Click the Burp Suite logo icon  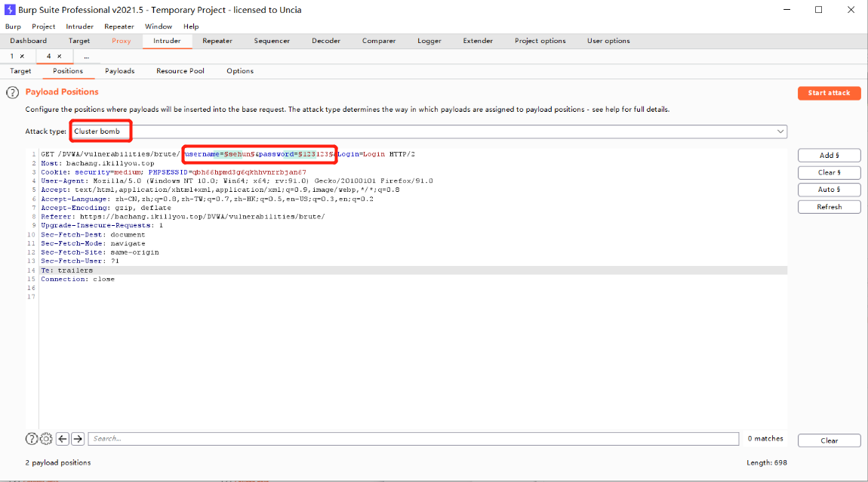point(9,9)
